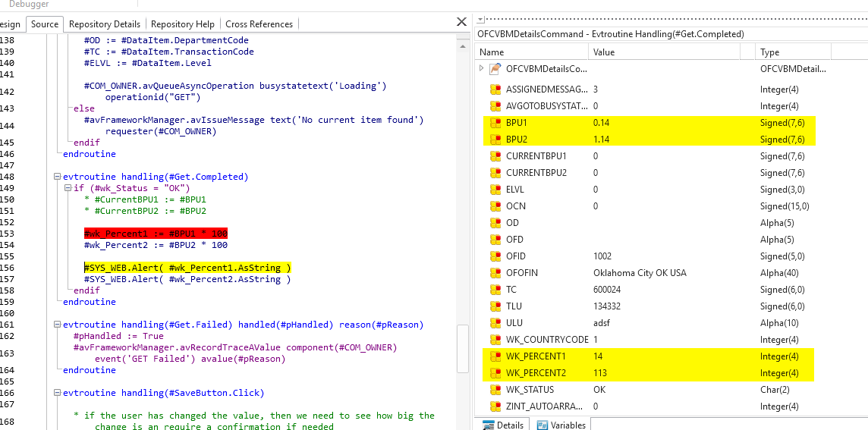Click the CURRENTBPU1 variable icon

(x=495, y=156)
